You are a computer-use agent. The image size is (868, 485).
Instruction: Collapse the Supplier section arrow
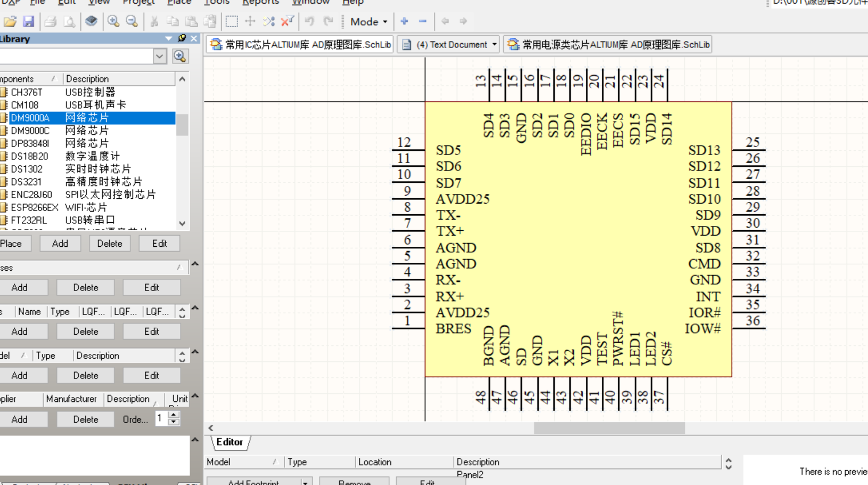[195, 396]
